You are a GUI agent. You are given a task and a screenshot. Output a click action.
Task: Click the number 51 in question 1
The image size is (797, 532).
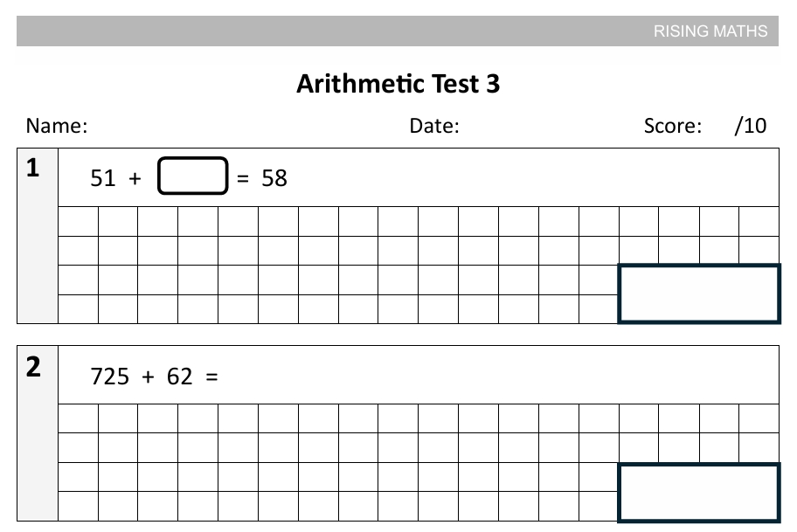(103, 178)
